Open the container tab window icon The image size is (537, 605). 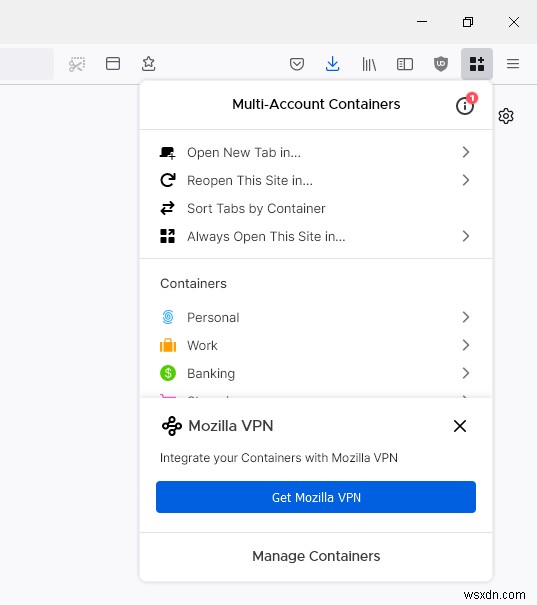(113, 64)
